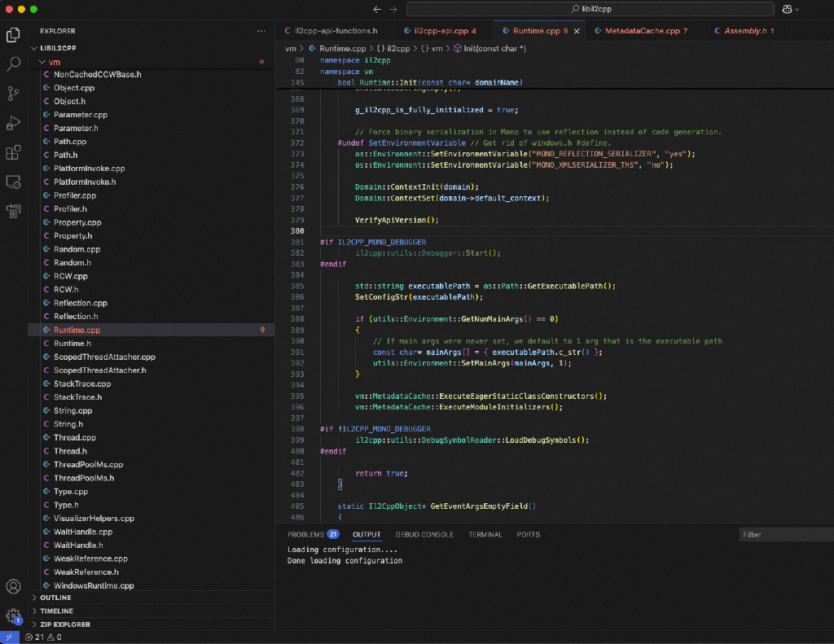The height and width of the screenshot is (644, 834).
Task: Open the Manage gear icon
Action: (x=13, y=615)
